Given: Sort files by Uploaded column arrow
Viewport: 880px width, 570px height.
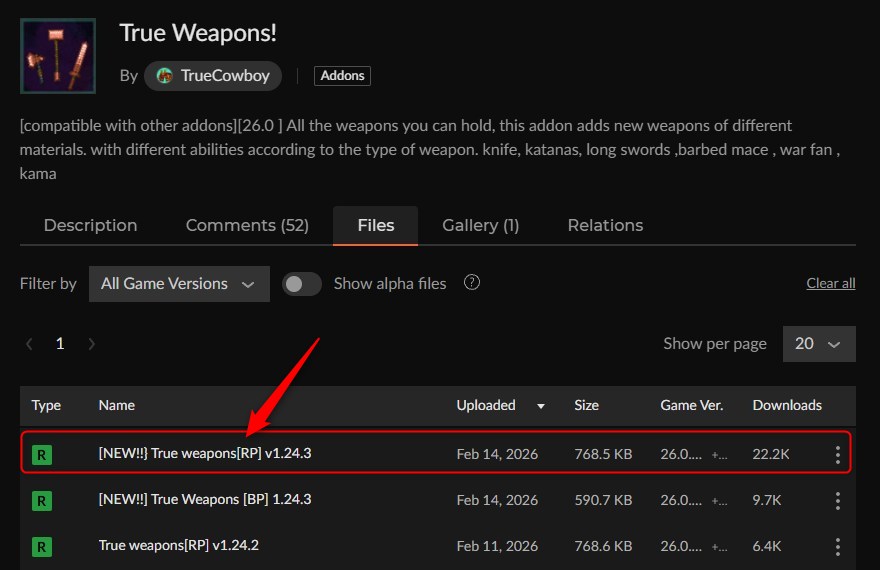Looking at the screenshot, I should [541, 406].
